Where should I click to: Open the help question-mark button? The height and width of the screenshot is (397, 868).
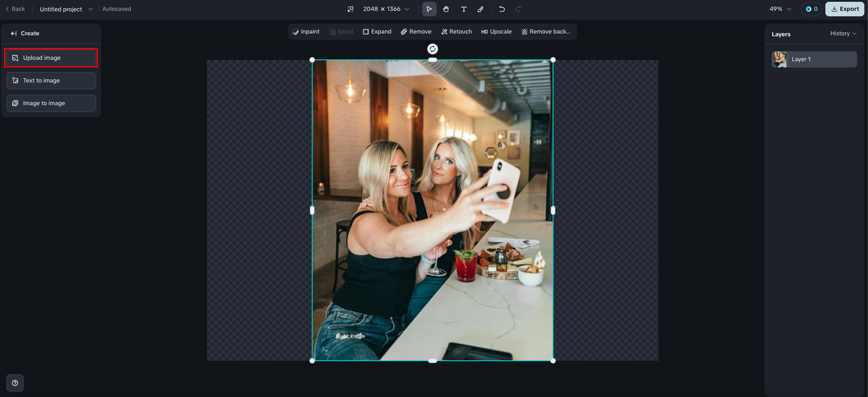15,383
